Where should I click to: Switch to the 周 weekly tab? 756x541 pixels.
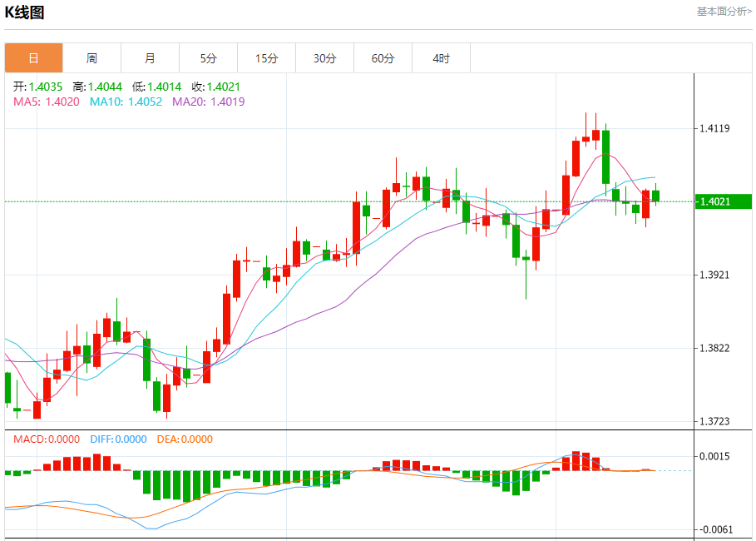coord(92,58)
